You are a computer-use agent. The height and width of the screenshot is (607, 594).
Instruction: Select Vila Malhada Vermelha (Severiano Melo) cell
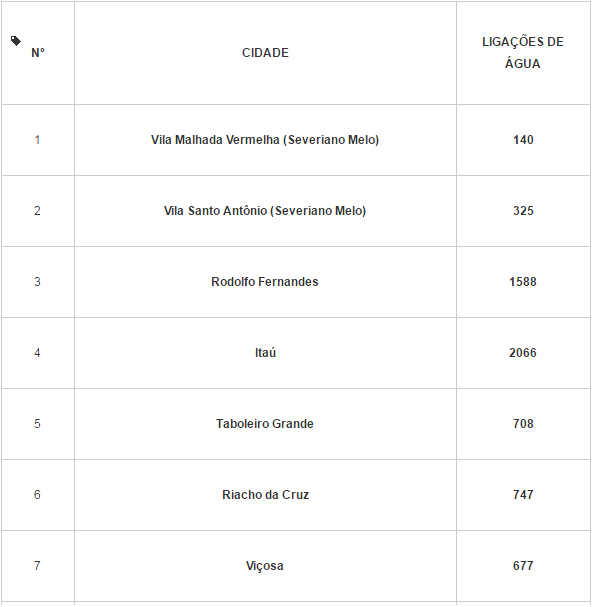click(x=265, y=140)
